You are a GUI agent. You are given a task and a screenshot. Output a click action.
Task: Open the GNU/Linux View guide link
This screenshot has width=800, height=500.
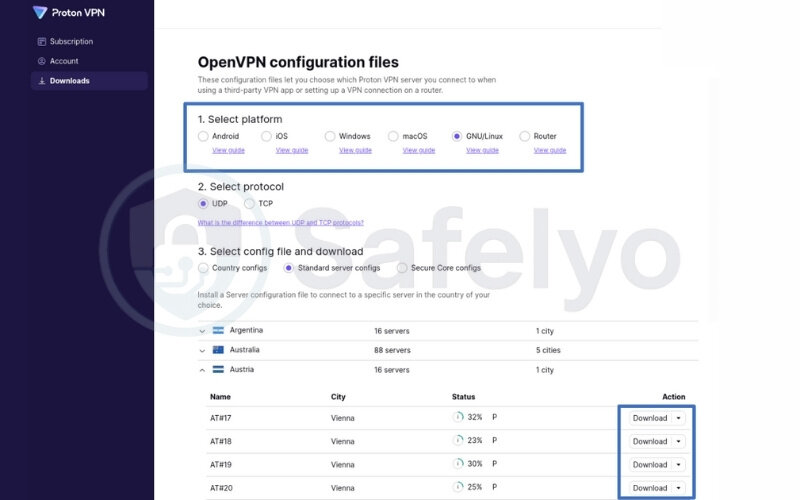(482, 151)
